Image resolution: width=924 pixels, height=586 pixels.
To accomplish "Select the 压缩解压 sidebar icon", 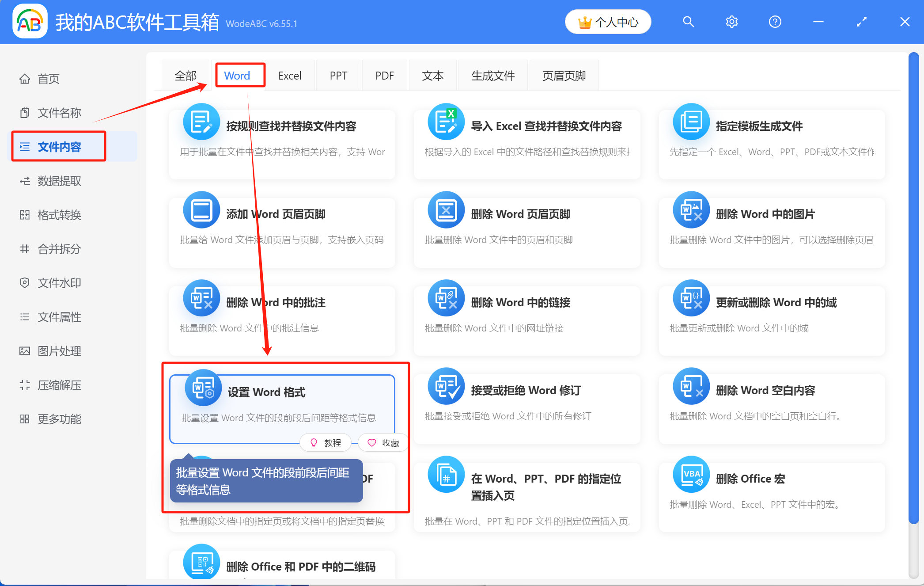I will point(25,385).
